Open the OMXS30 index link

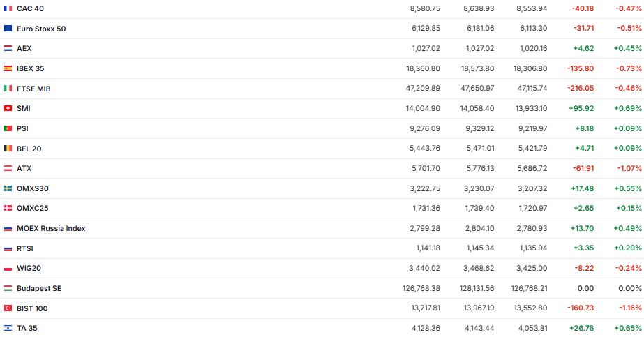coord(33,188)
